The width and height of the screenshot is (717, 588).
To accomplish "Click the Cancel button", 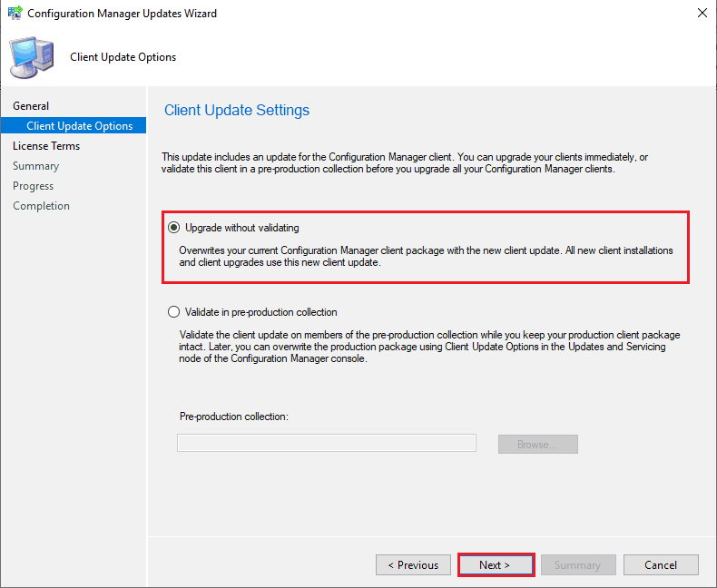I will point(661,565).
